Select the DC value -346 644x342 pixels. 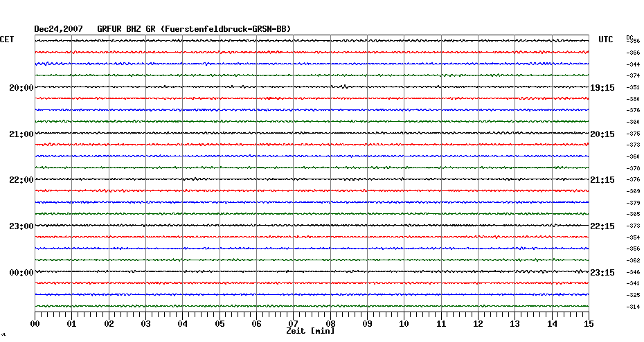tap(633, 272)
